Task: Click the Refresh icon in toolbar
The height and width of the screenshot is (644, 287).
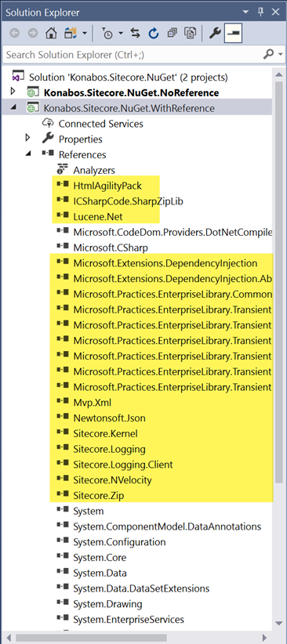Action: click(x=154, y=34)
